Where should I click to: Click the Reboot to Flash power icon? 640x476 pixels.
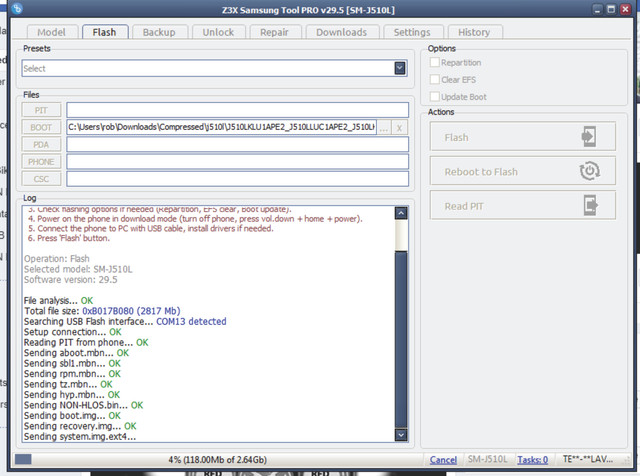click(x=589, y=171)
